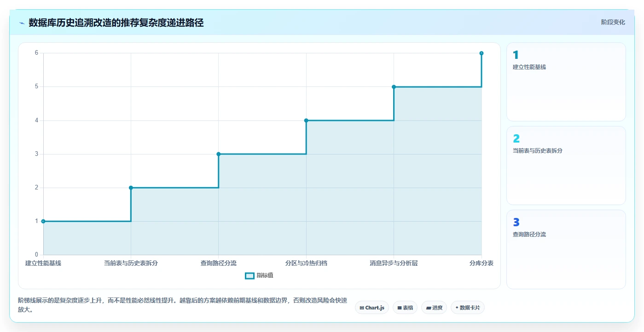Select the 进度 tag

pos(434,308)
